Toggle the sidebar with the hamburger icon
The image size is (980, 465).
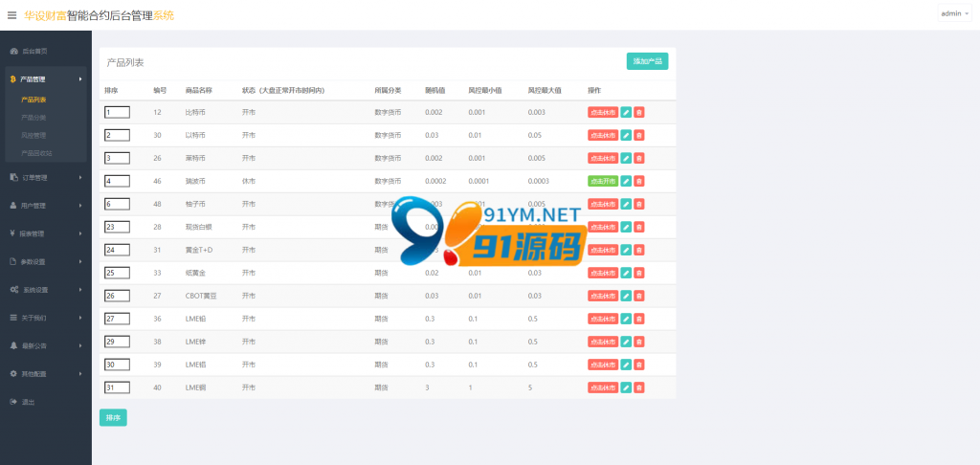pos(11,15)
